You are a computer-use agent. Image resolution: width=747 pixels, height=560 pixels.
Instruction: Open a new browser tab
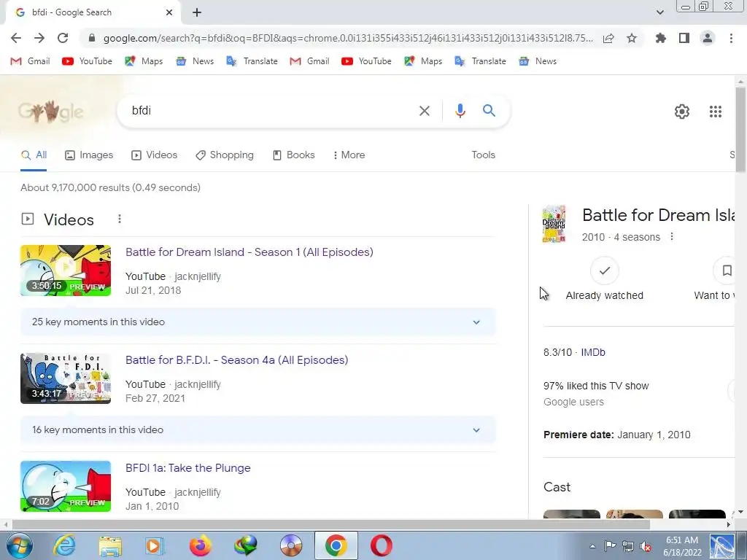point(197,13)
